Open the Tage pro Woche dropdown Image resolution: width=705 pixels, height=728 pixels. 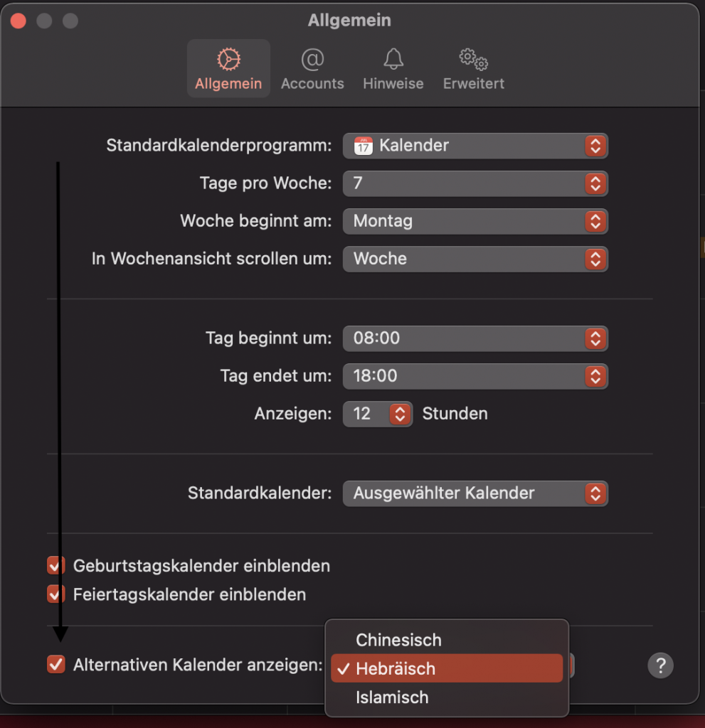[475, 183]
